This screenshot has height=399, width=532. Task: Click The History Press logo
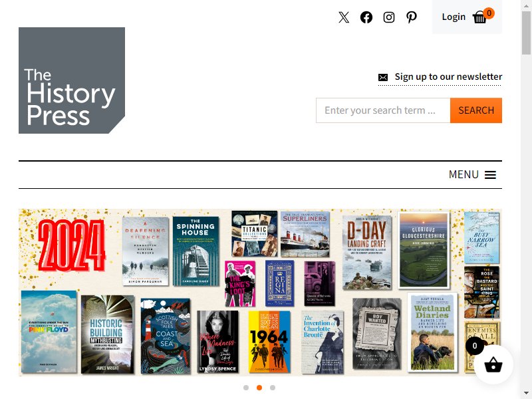(72, 80)
